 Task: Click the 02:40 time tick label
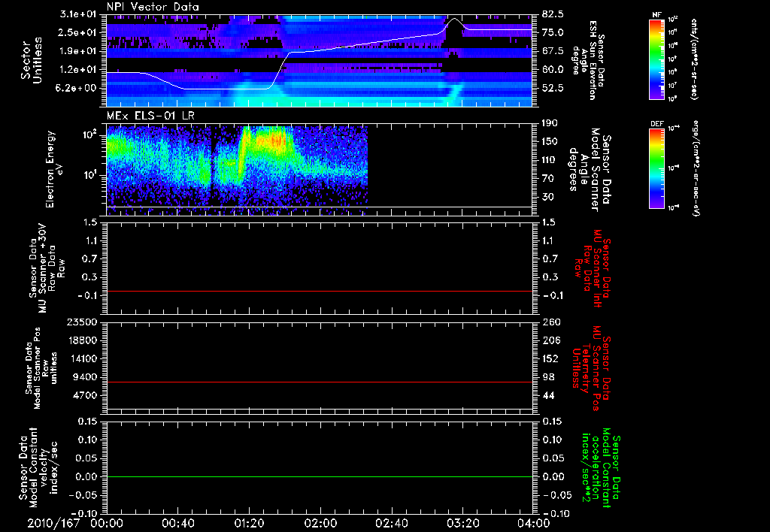391,523
